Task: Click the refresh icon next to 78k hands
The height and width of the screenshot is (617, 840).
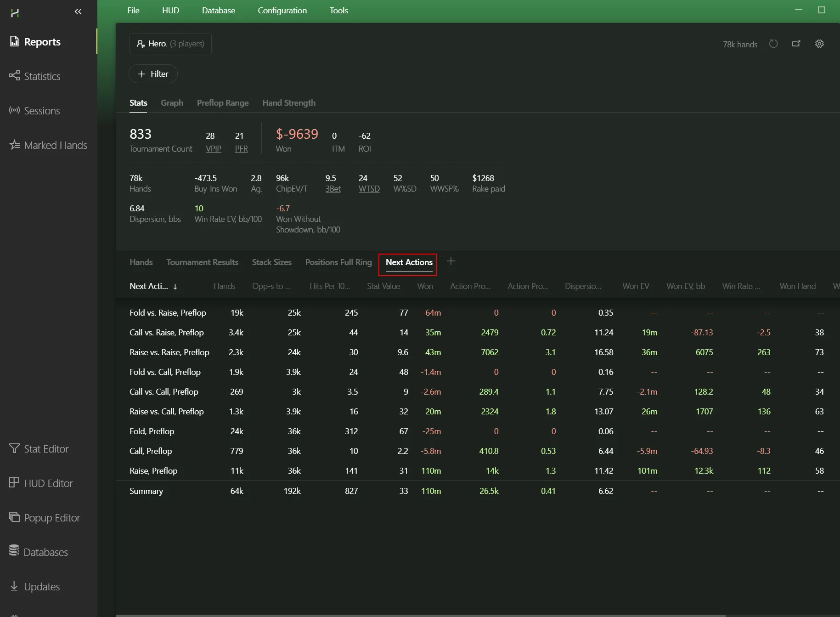Action: [773, 44]
